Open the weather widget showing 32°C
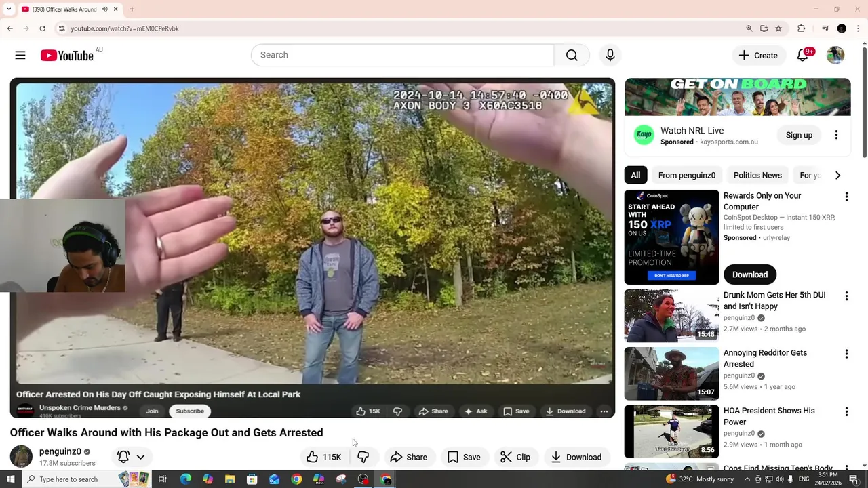This screenshot has height=488, width=868. [x=700, y=479]
